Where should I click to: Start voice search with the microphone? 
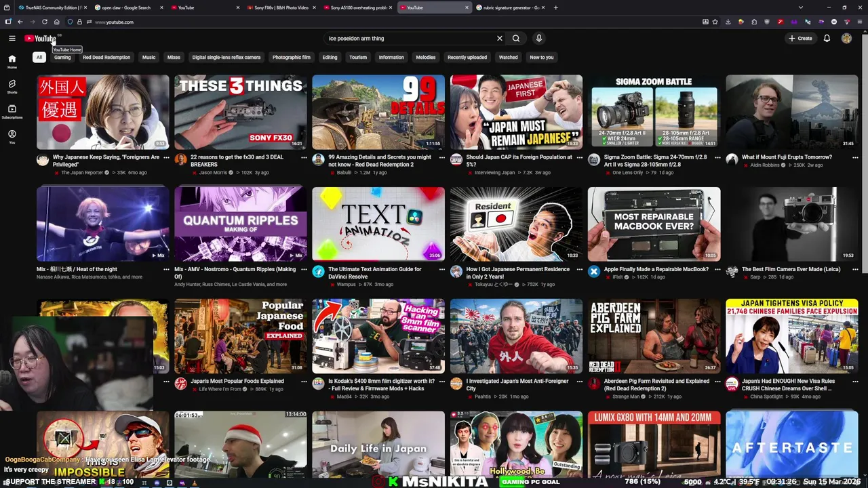[538, 39]
